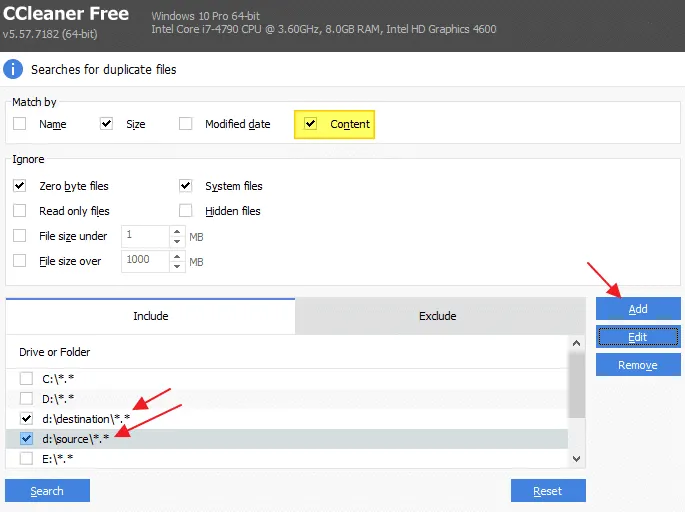Start the duplicate Search

(x=47, y=491)
